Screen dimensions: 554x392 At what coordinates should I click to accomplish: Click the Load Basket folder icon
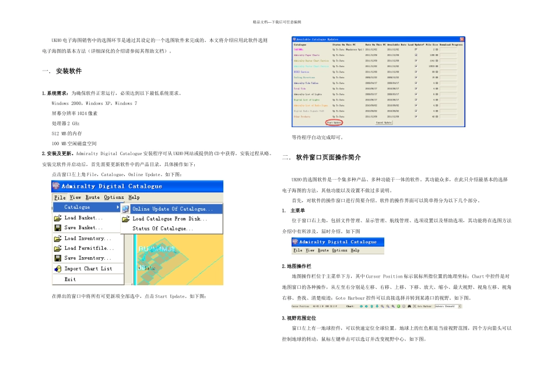pyautogui.click(x=58, y=218)
